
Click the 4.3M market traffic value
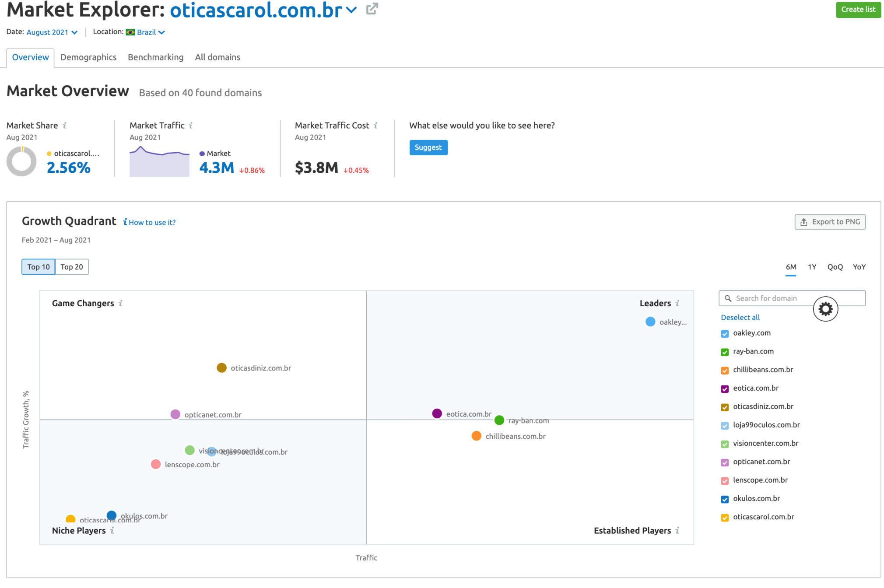pos(217,168)
